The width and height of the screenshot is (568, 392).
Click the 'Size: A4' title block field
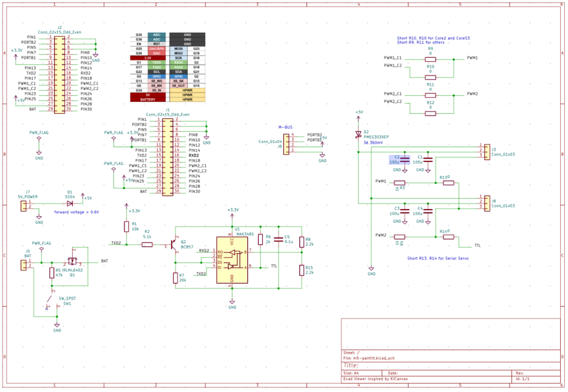click(x=351, y=373)
